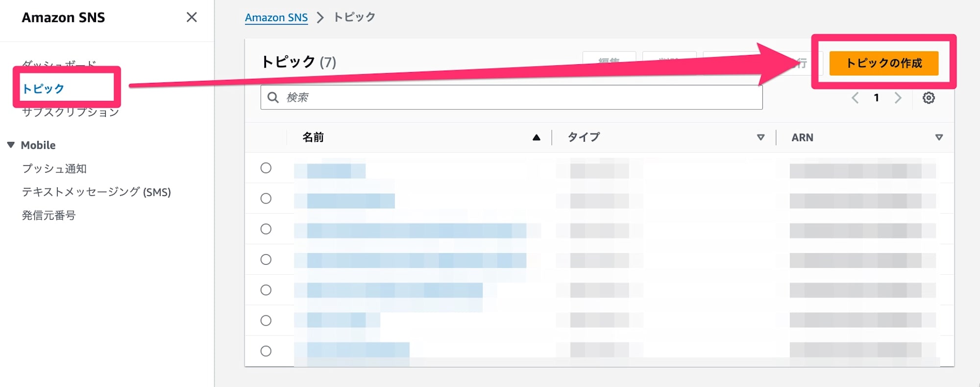
Task: Open 発信元番号 page
Action: 49,215
